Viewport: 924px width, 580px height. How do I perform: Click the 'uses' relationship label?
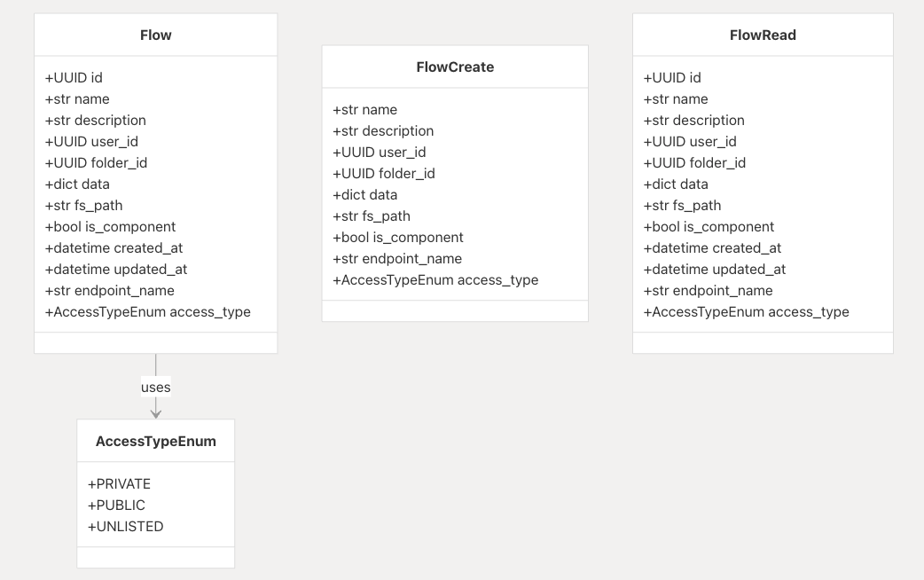(156, 388)
